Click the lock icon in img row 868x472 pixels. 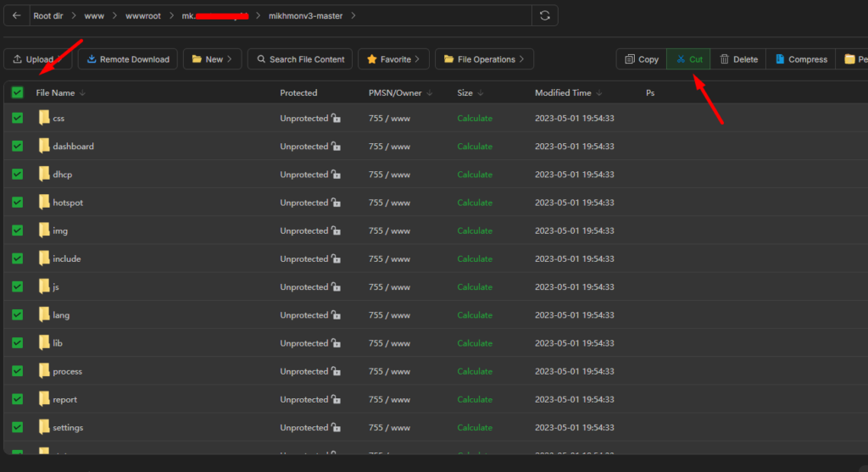[336, 230]
